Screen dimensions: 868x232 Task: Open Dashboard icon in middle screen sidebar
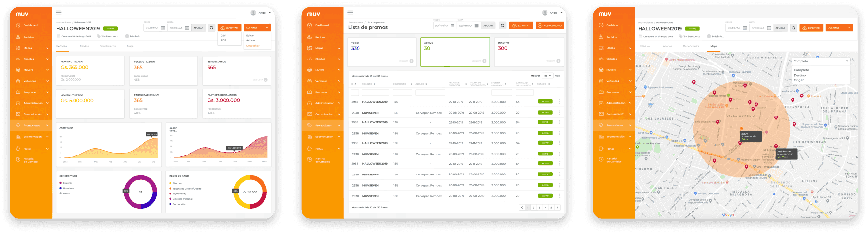310,25
